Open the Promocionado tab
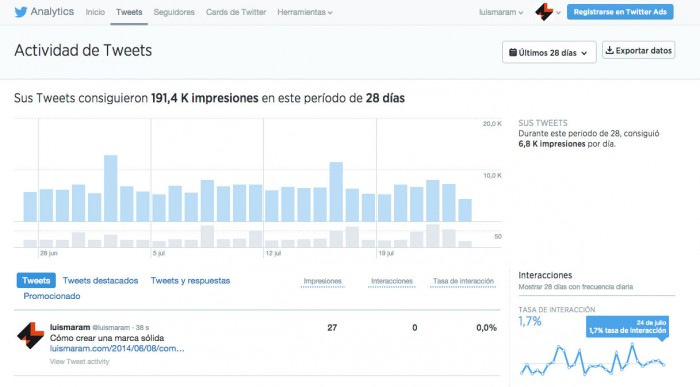Viewport: 700px width, 387px height. pyautogui.click(x=52, y=296)
